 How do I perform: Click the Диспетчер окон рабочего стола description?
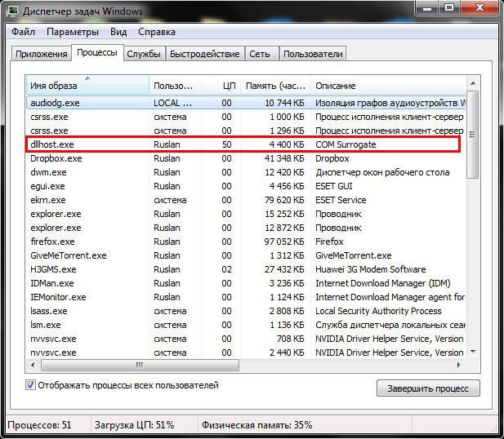coord(382,172)
